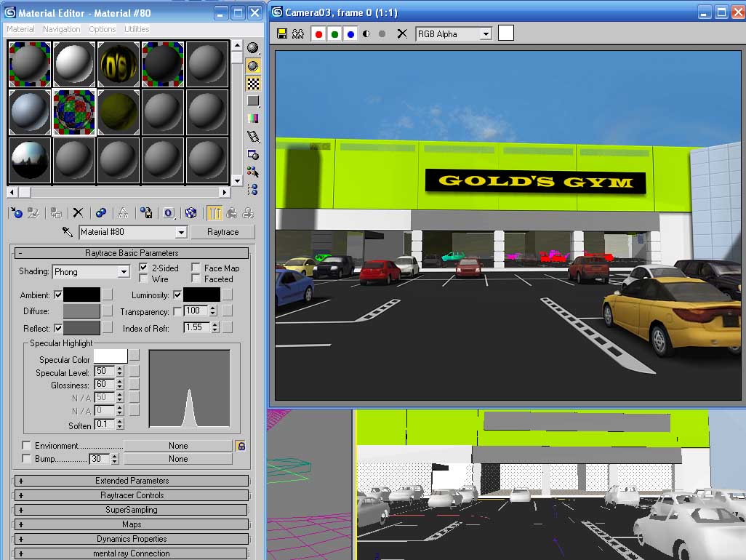Enable the Bump map checkbox
Image resolution: width=746 pixels, height=560 pixels.
coord(27,459)
